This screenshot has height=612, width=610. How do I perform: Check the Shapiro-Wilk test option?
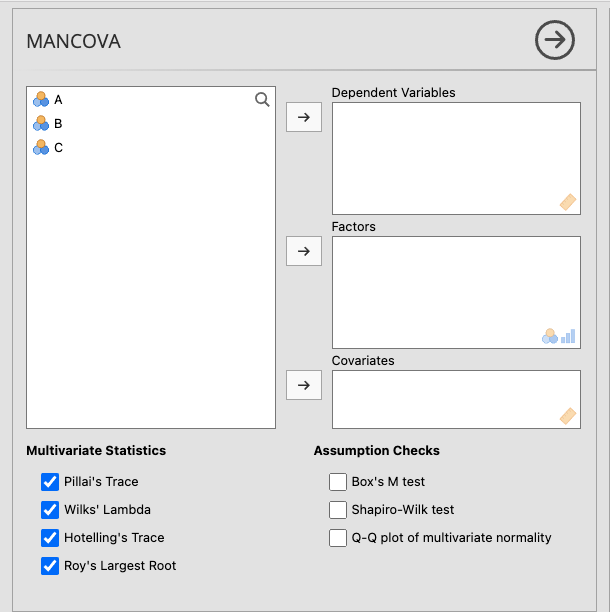(x=338, y=510)
